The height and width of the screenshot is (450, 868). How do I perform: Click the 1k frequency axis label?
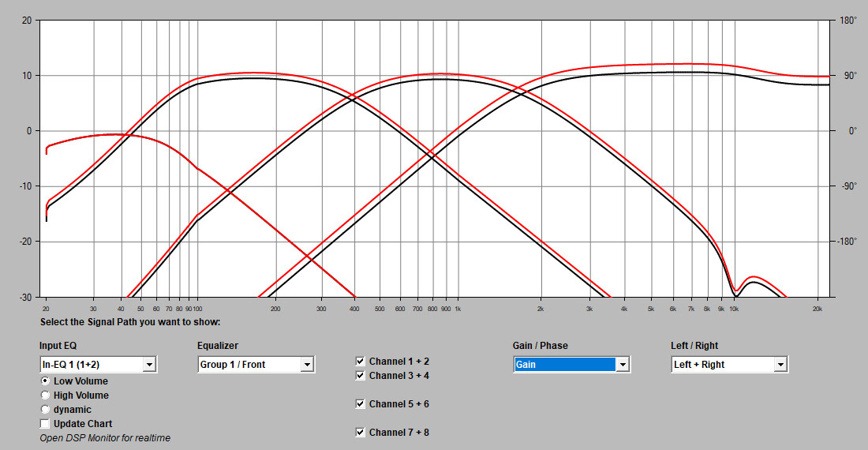tap(458, 309)
